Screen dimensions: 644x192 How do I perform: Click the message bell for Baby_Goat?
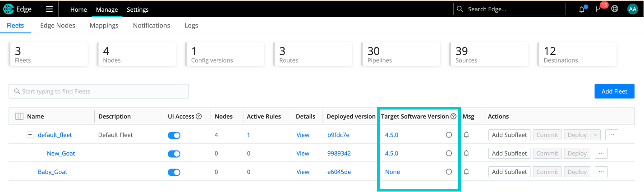[466, 172]
